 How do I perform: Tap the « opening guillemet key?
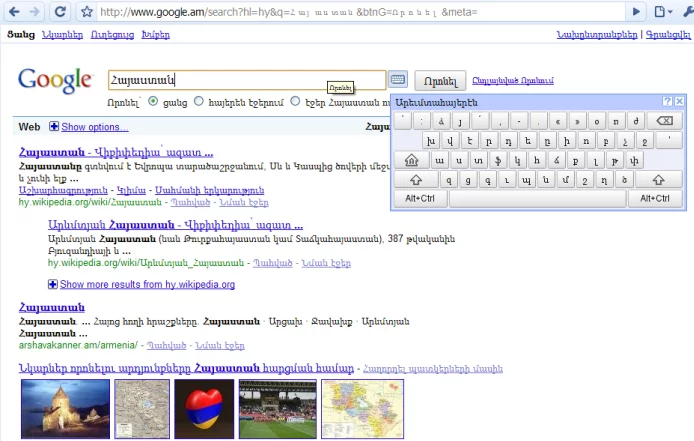click(558, 121)
